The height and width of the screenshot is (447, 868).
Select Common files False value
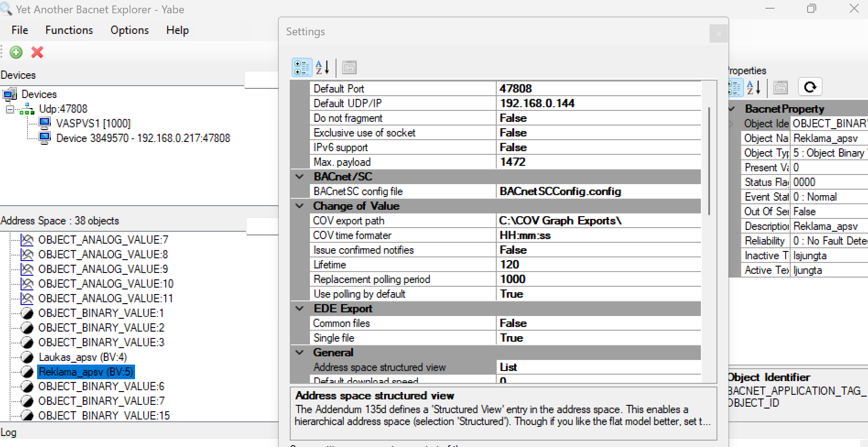[x=598, y=323]
